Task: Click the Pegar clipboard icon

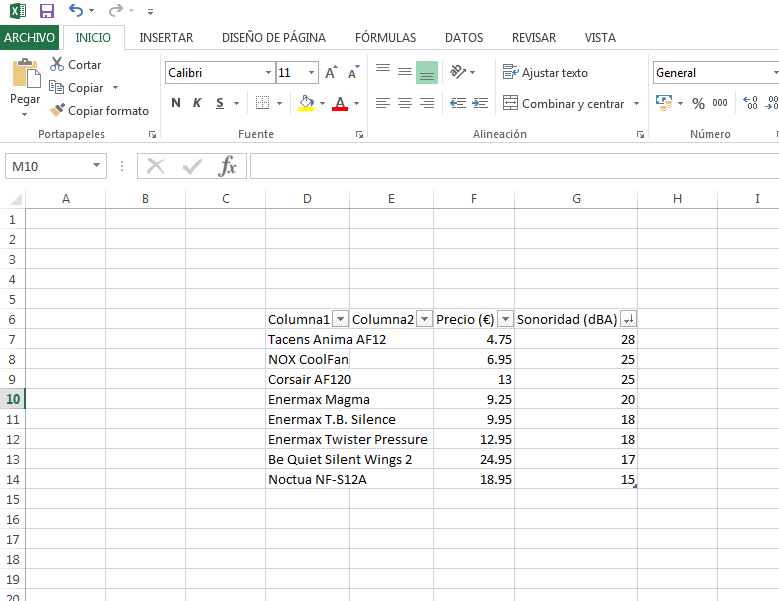Action: click(26, 73)
